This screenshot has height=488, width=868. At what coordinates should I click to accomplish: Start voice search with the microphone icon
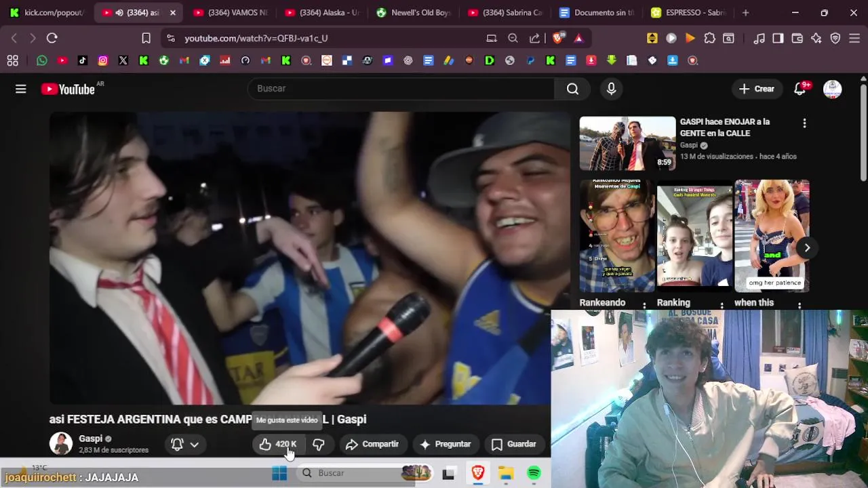pos(611,89)
